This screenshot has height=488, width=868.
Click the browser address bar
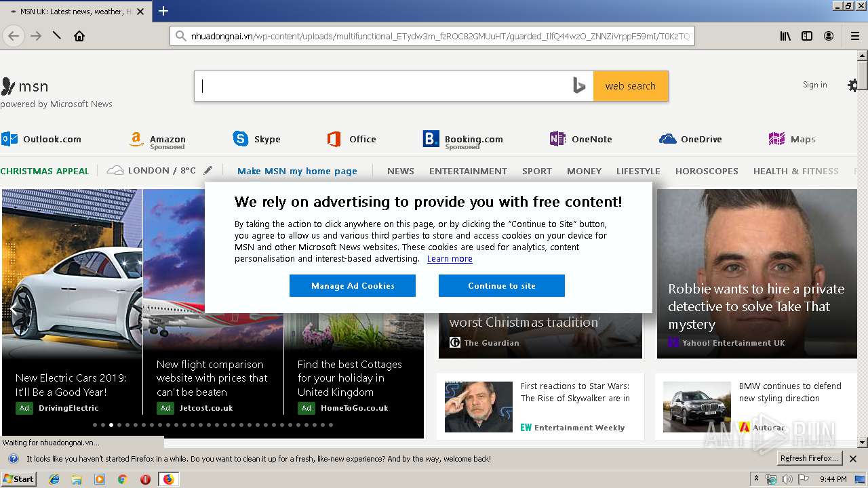click(x=432, y=36)
